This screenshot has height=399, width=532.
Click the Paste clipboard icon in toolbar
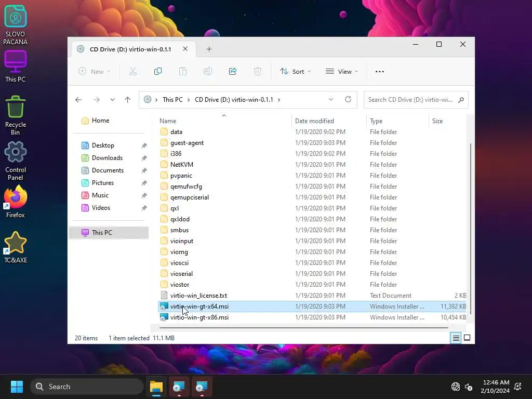click(183, 72)
